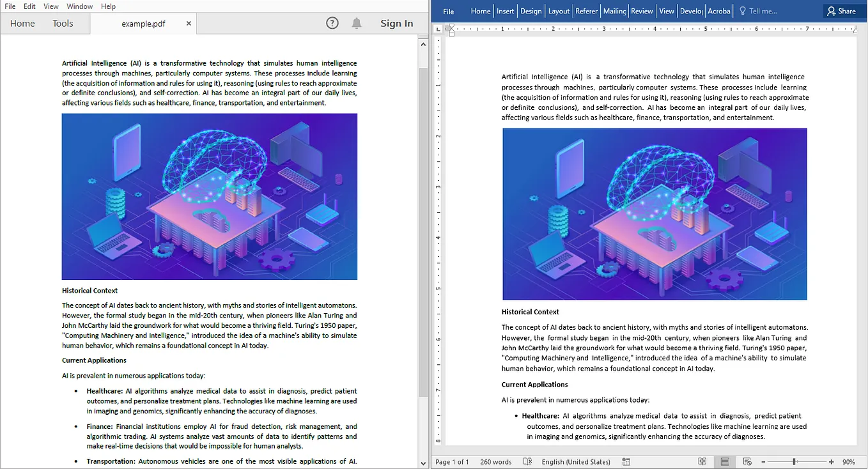
Task: Open Help question mark icon in Acrobat
Action: [x=332, y=22]
